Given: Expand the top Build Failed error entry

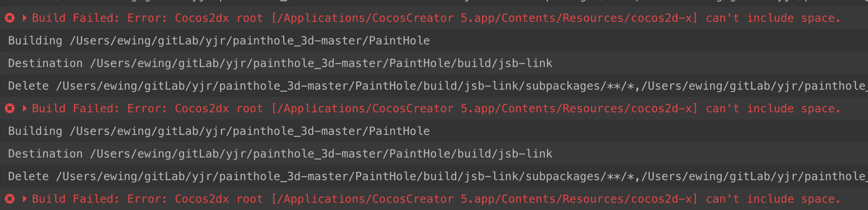Looking at the screenshot, I should (24, 18).
